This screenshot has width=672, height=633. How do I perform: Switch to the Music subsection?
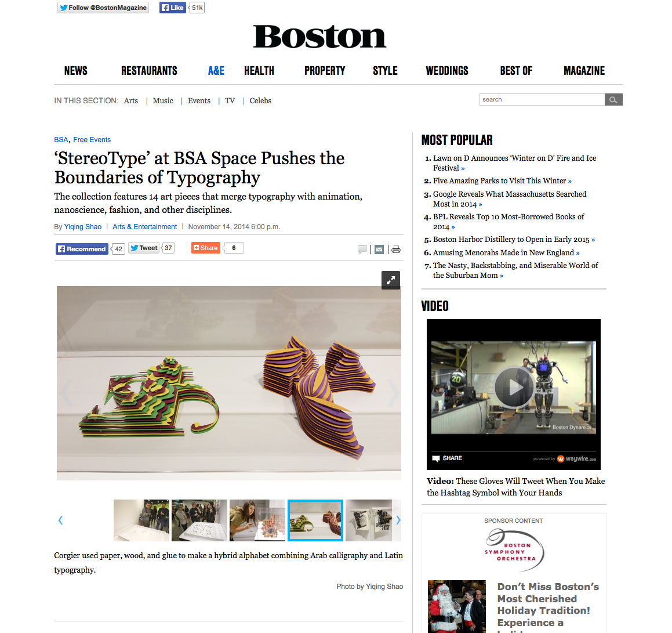tap(163, 100)
